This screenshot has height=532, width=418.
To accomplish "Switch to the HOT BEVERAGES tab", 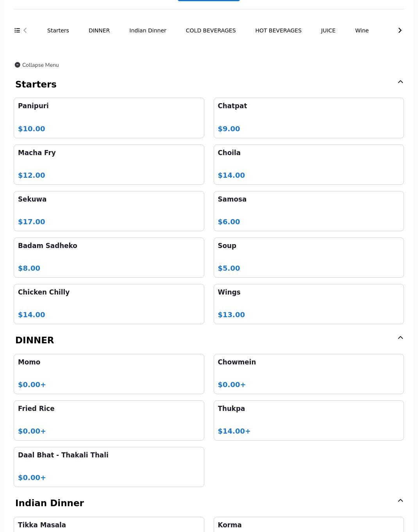I will coord(278,30).
